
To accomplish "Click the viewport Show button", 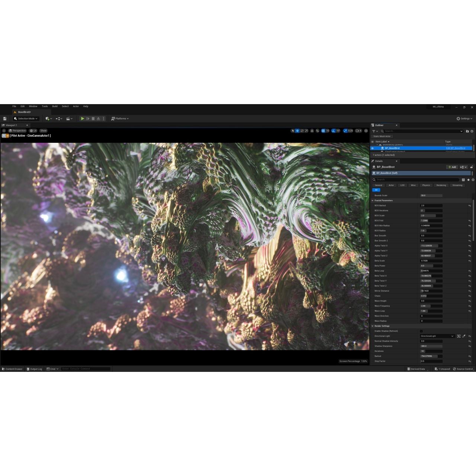I will [44, 131].
